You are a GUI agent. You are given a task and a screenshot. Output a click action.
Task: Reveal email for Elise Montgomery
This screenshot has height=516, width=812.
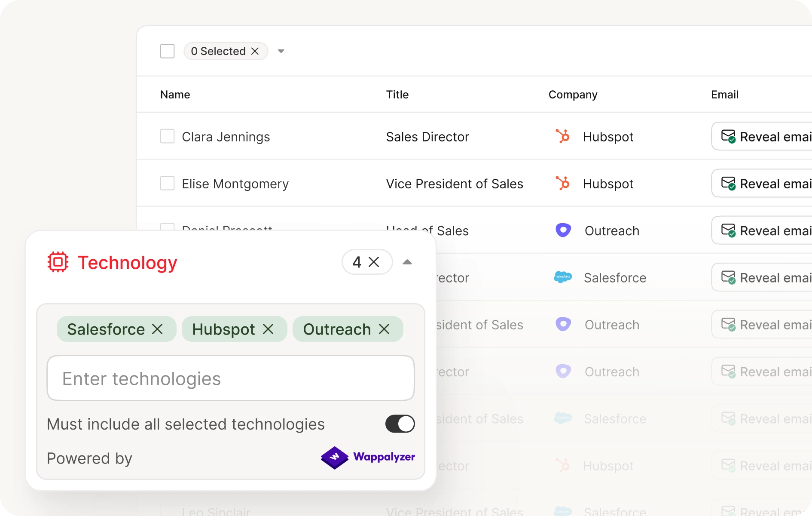point(765,183)
